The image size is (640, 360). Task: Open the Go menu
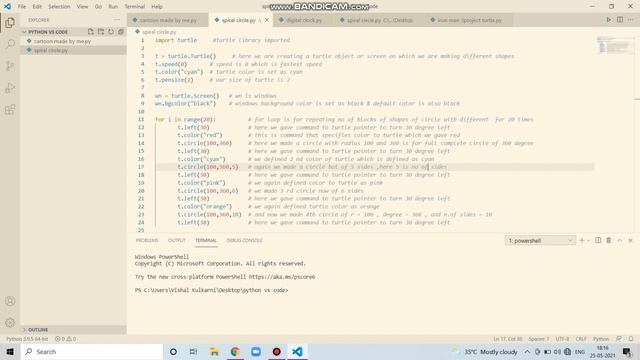coord(98,7)
